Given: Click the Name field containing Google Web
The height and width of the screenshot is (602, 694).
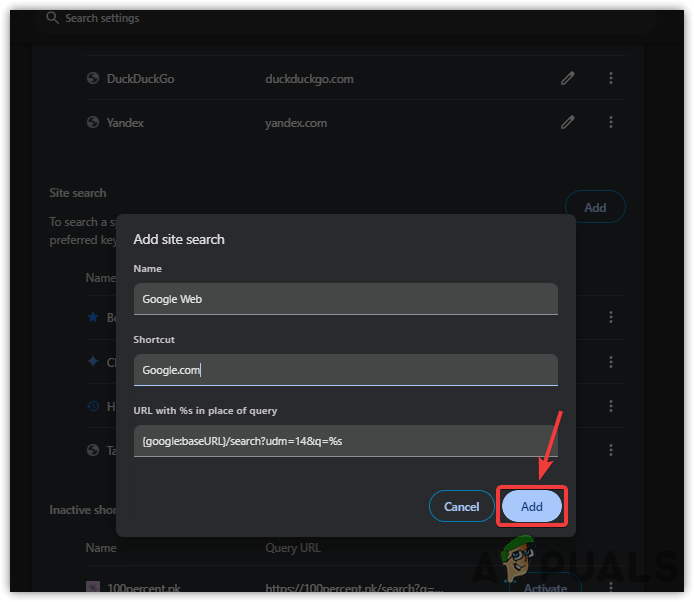Looking at the screenshot, I should point(345,298).
